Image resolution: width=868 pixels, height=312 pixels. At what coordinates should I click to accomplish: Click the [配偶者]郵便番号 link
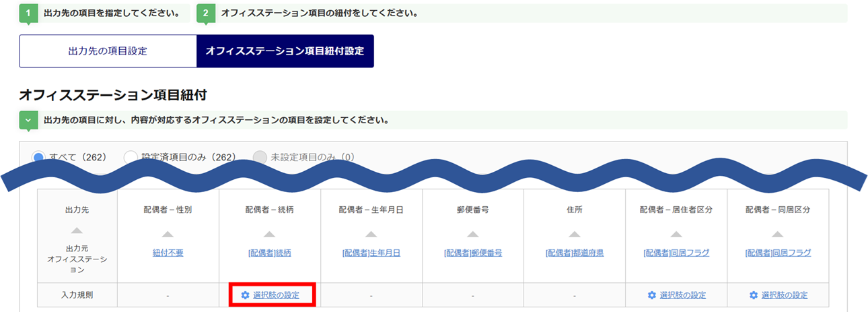[x=473, y=253]
